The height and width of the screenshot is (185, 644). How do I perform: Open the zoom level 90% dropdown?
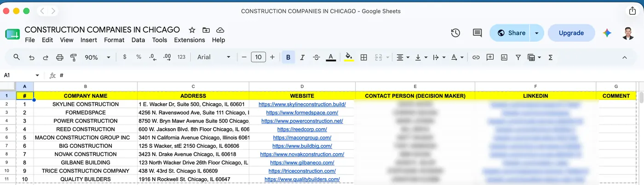98,57
